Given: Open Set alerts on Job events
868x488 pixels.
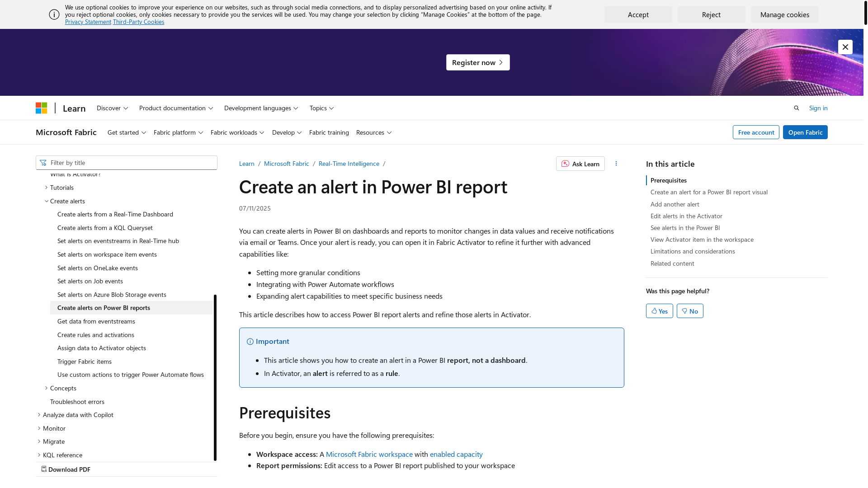Looking at the screenshot, I should tap(90, 281).
